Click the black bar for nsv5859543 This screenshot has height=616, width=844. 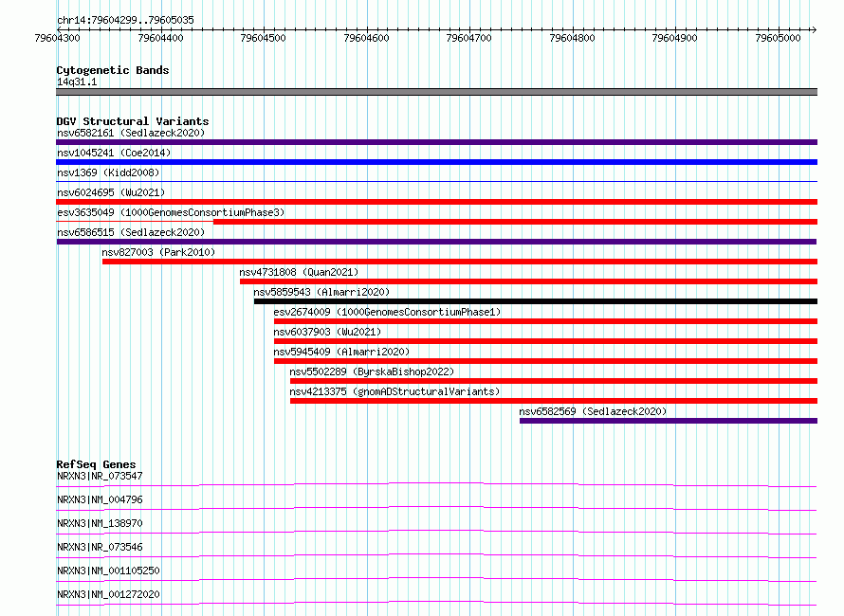click(536, 301)
